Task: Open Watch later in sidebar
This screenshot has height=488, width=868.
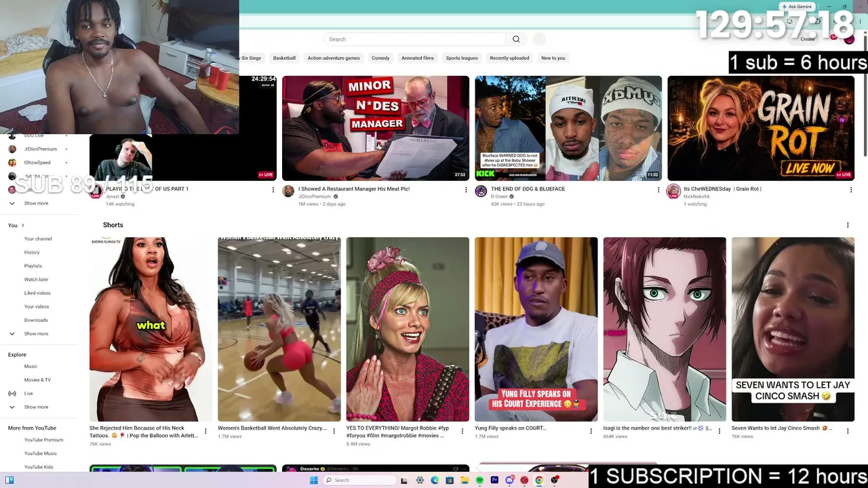Action: (x=36, y=279)
